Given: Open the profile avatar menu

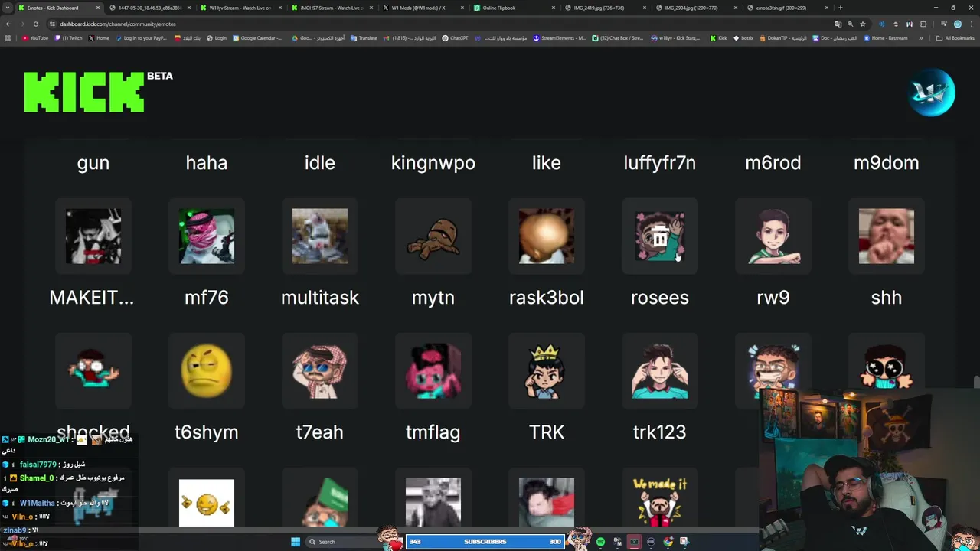Looking at the screenshot, I should coord(932,93).
